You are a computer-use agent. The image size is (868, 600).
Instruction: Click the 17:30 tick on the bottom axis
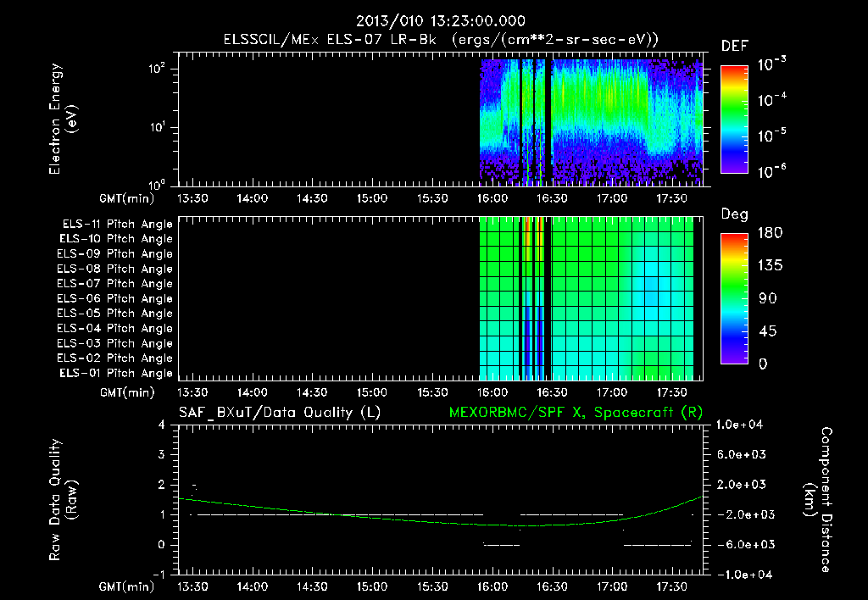671,586
